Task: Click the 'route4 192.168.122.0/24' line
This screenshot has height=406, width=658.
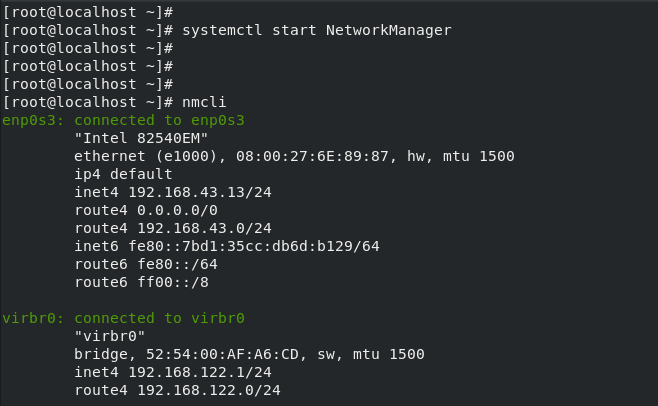Action: (x=176, y=390)
